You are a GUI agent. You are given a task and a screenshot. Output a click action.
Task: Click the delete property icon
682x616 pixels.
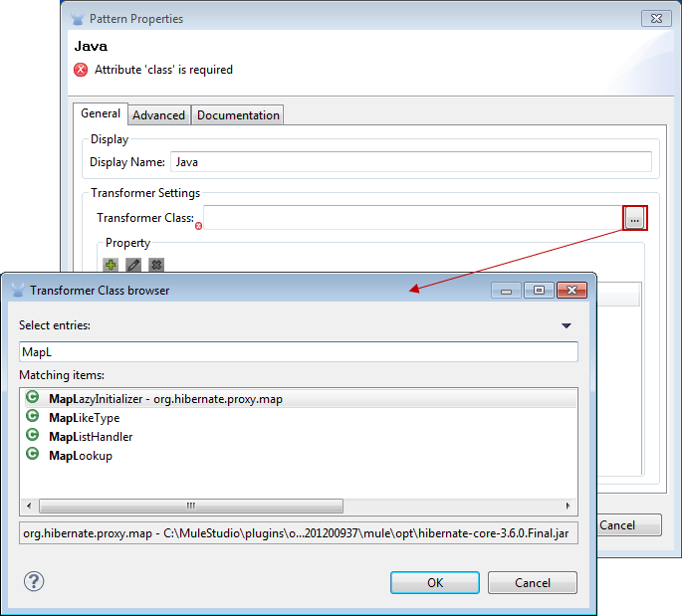coord(156,265)
